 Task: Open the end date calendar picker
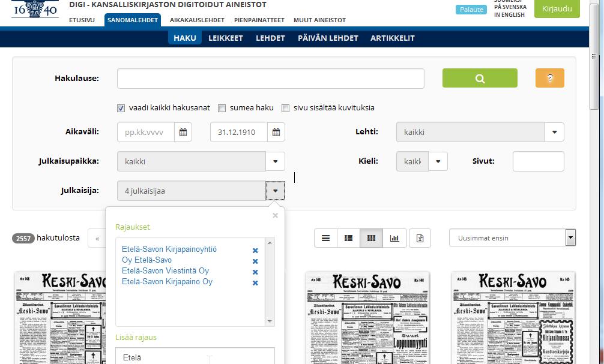pyautogui.click(x=276, y=132)
